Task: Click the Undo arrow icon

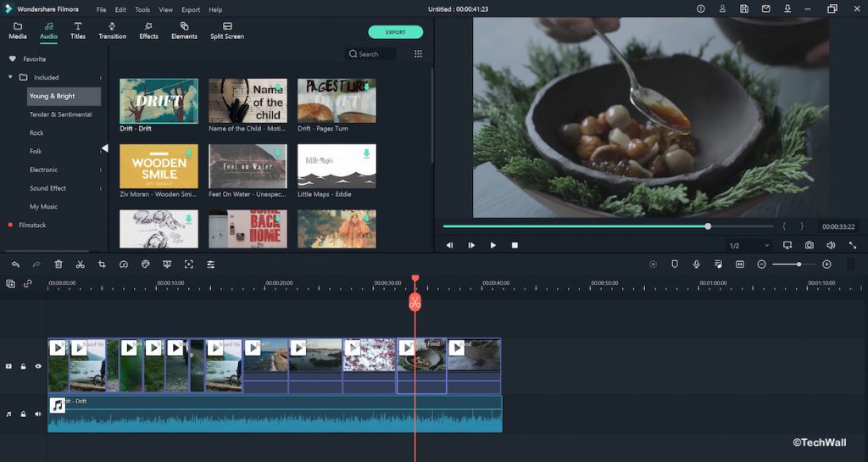Action: [15, 264]
